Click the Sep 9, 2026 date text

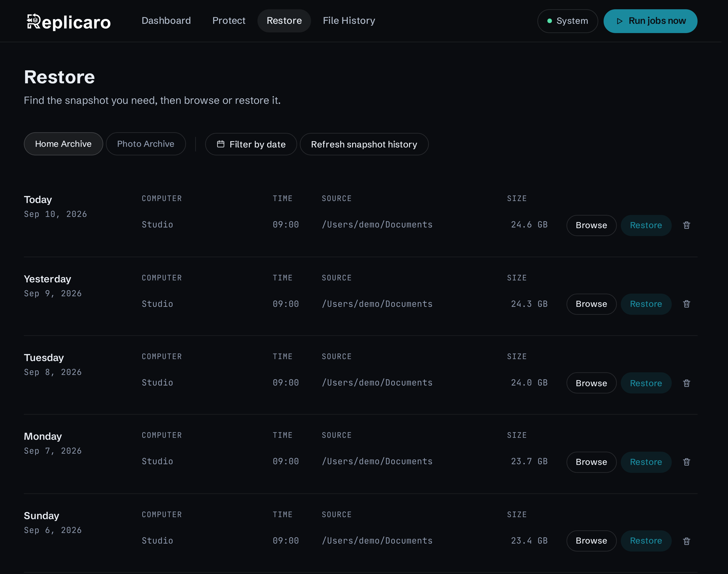tap(53, 294)
